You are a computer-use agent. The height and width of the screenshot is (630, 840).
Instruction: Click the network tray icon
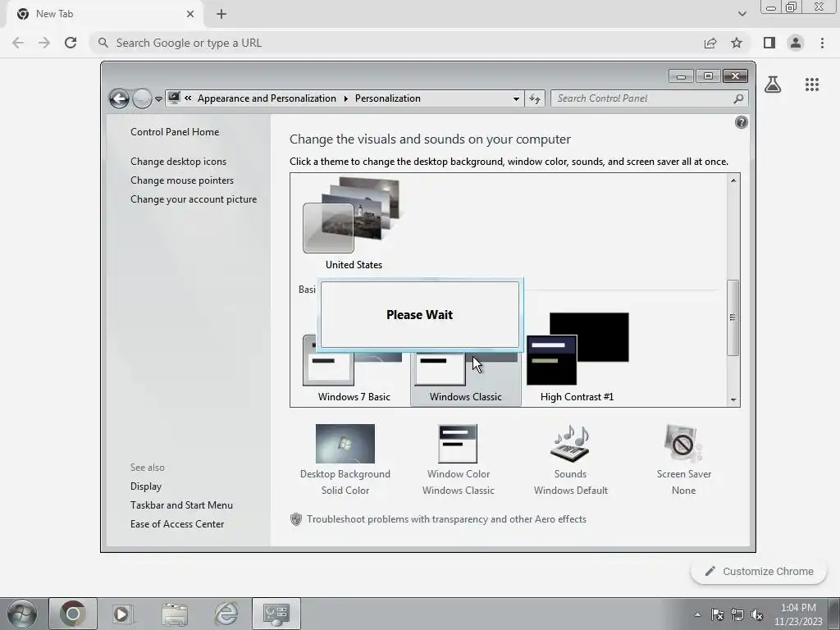737,614
